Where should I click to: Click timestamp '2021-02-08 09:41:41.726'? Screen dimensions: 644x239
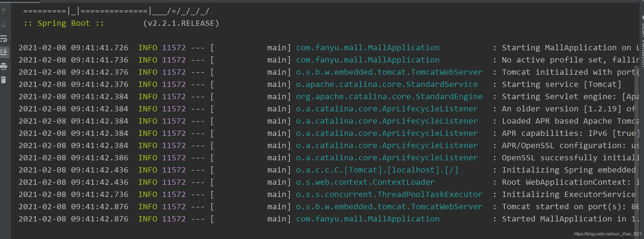pyautogui.click(x=73, y=48)
